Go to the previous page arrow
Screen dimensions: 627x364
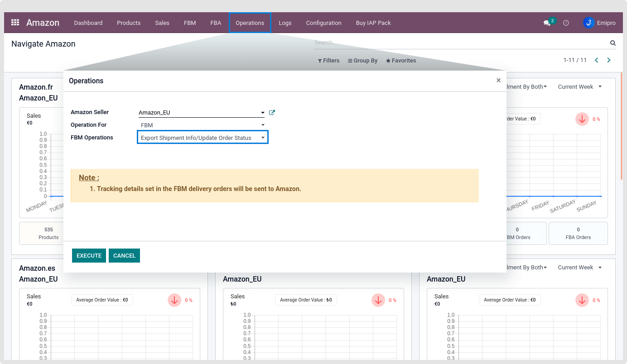coord(596,60)
